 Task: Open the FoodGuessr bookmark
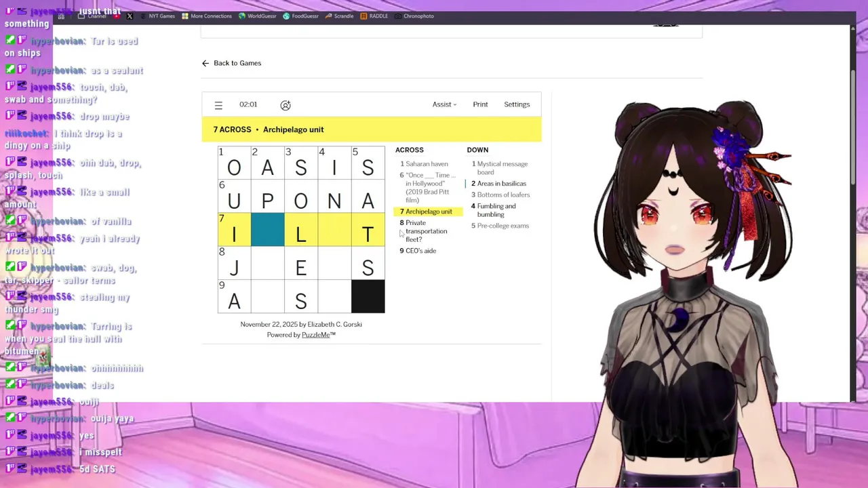coord(300,16)
